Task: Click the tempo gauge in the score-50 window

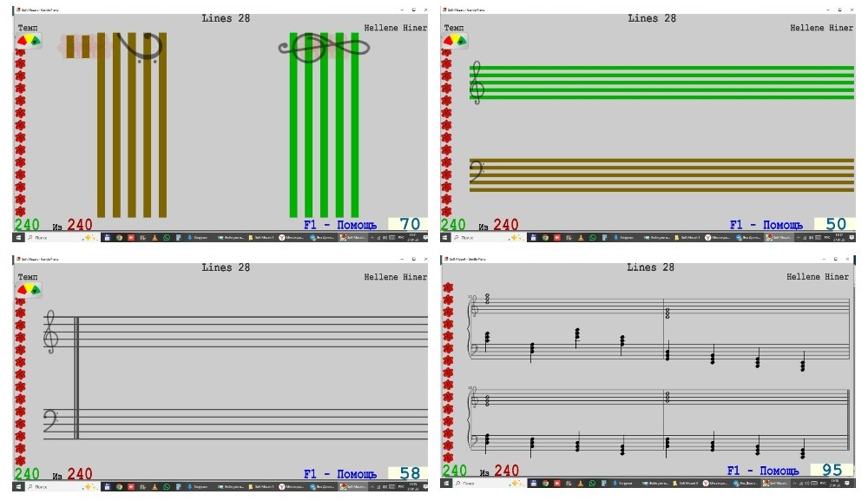Action: click(x=455, y=41)
